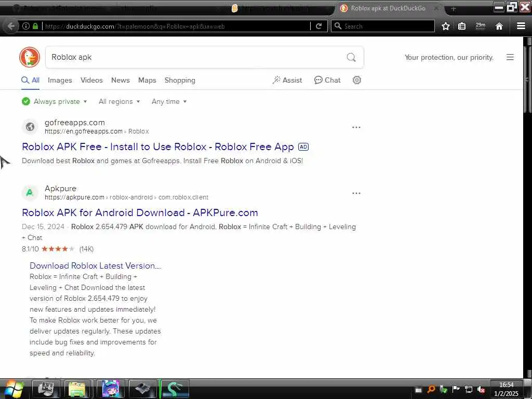Switch to the Images tab

click(x=60, y=81)
